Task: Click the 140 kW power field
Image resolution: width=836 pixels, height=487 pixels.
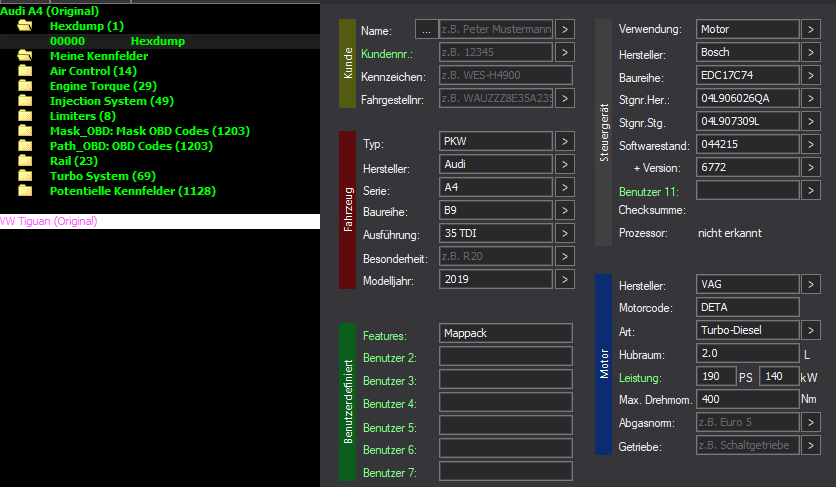Action: tap(779, 376)
